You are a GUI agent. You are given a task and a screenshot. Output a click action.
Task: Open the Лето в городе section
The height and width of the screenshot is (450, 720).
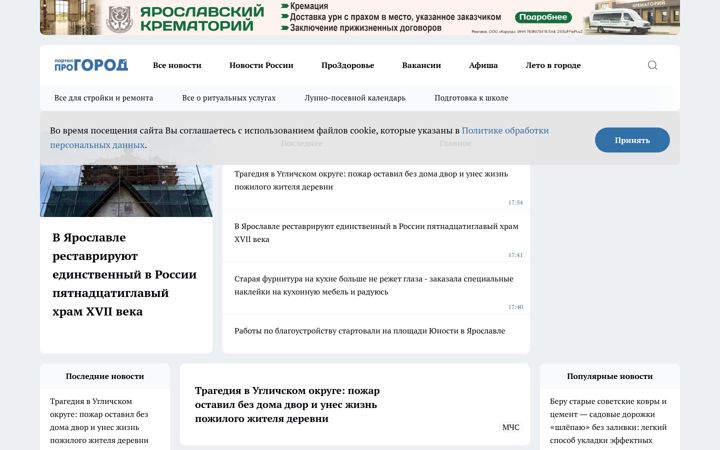(x=553, y=65)
